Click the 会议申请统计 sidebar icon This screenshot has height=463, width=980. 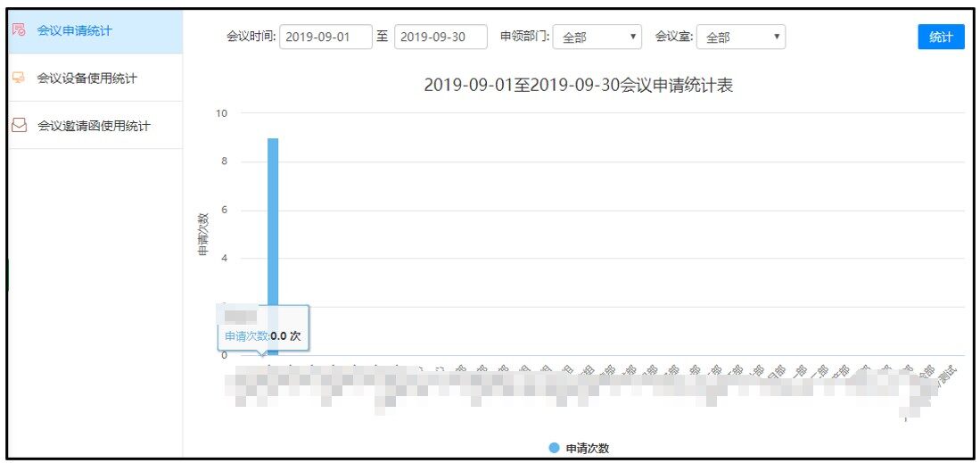(x=18, y=30)
